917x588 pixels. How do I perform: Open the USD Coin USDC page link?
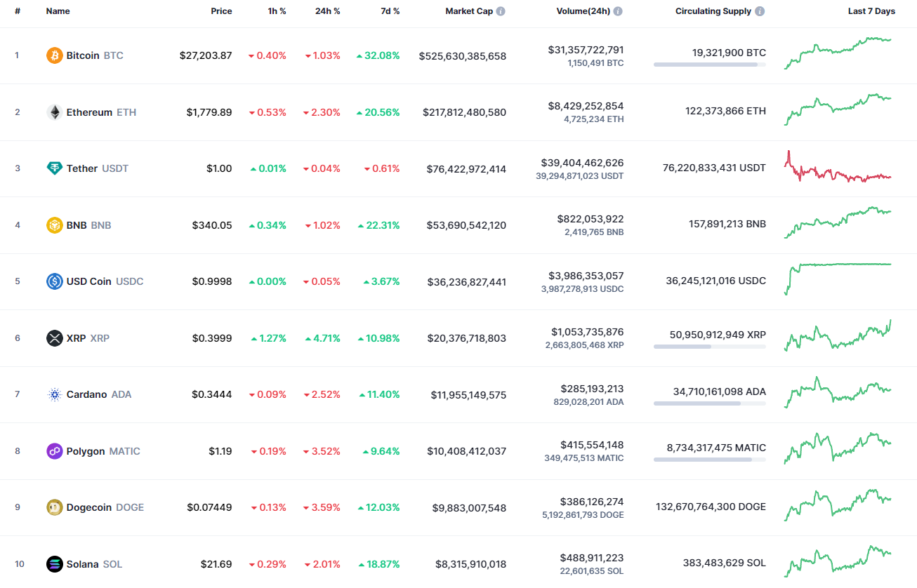click(95, 281)
